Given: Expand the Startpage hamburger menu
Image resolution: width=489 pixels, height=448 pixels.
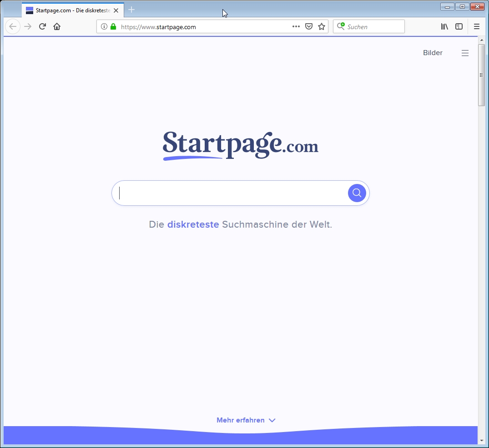Looking at the screenshot, I should pyautogui.click(x=465, y=53).
